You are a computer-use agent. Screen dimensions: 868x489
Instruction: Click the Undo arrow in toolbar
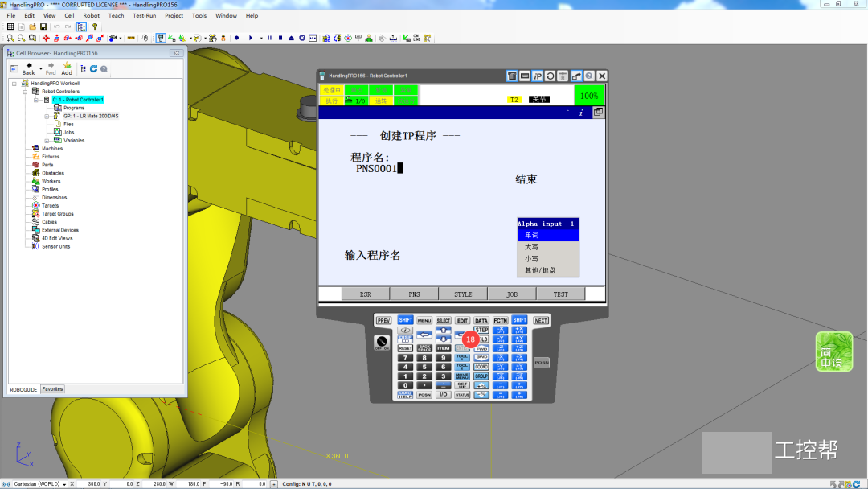(56, 27)
